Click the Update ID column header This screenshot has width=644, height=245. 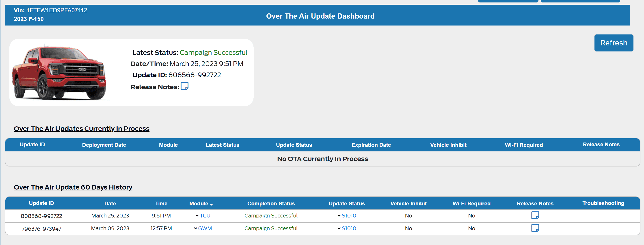41,203
